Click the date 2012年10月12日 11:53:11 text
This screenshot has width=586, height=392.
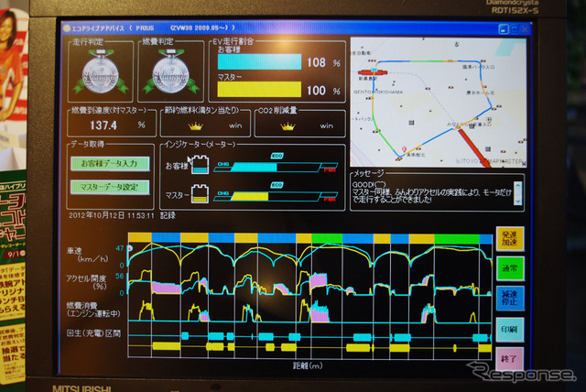[x=112, y=215]
